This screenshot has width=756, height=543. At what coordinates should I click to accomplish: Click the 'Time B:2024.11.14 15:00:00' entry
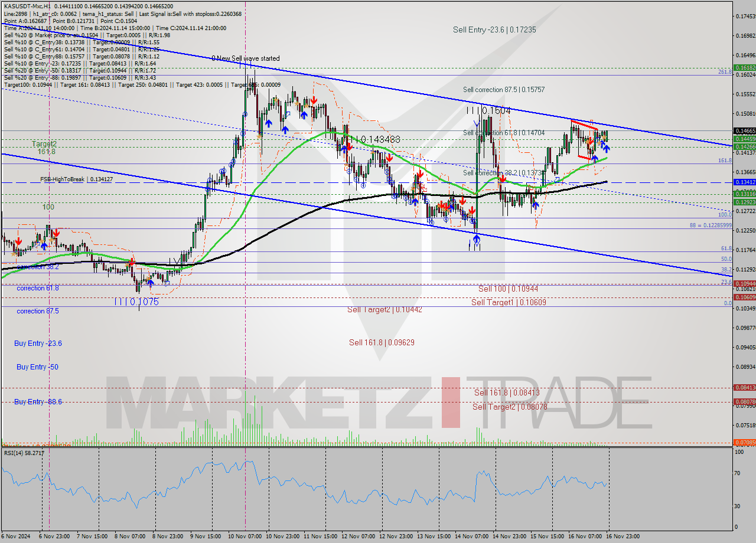coord(116,28)
